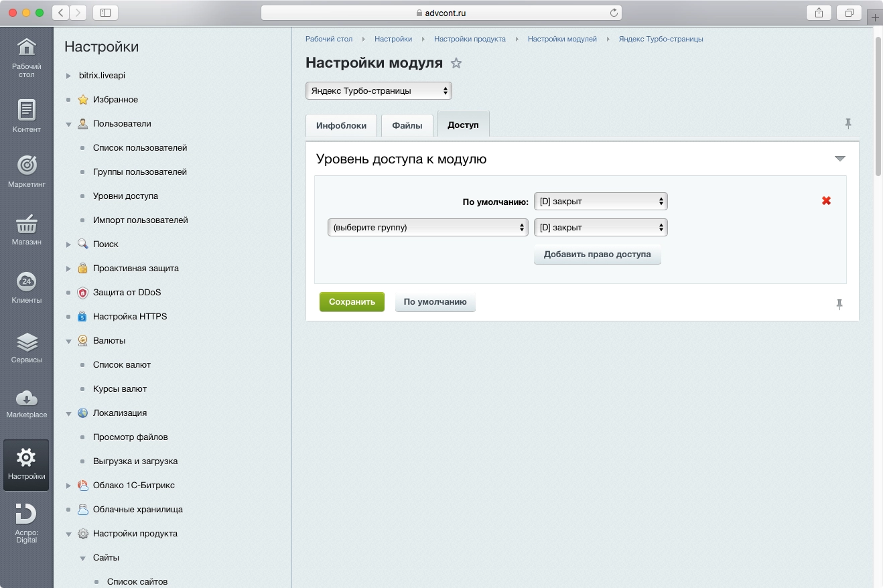Open Уровни доступа item
The image size is (883, 588).
point(126,196)
